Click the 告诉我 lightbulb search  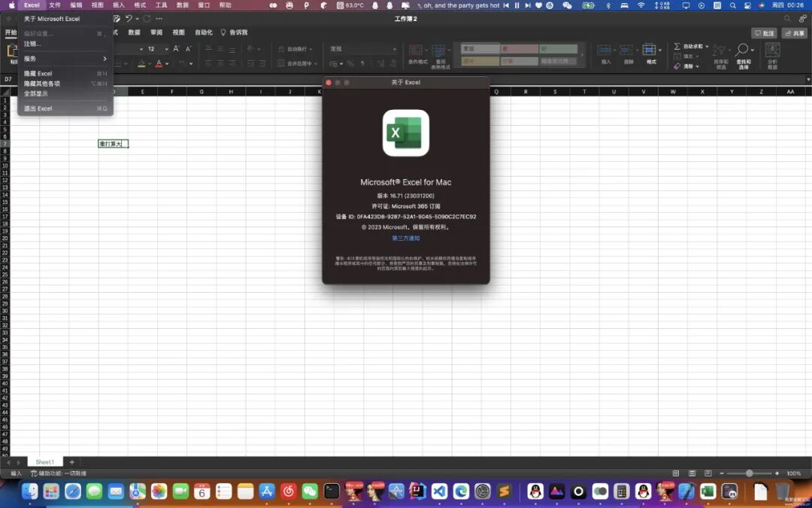[x=234, y=32]
